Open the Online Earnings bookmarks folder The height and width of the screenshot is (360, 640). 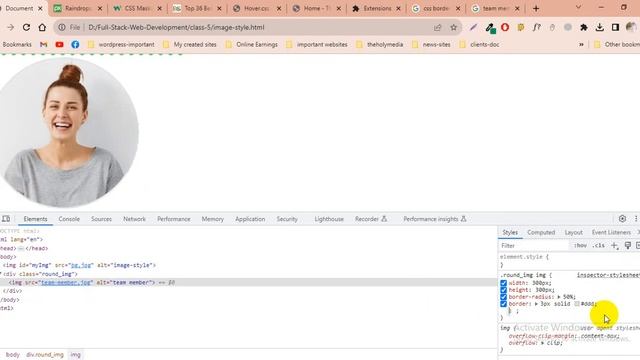pos(251,44)
